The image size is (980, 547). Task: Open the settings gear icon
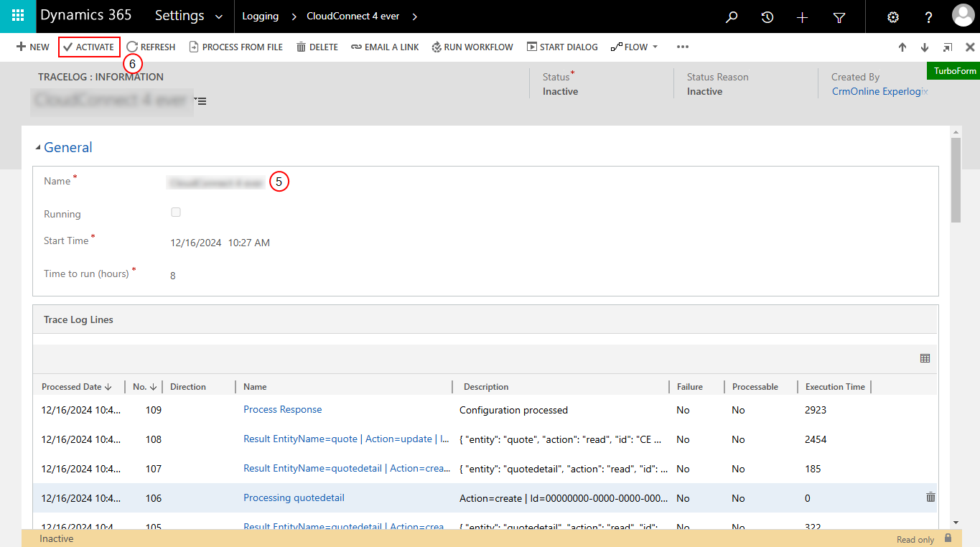[x=893, y=17]
